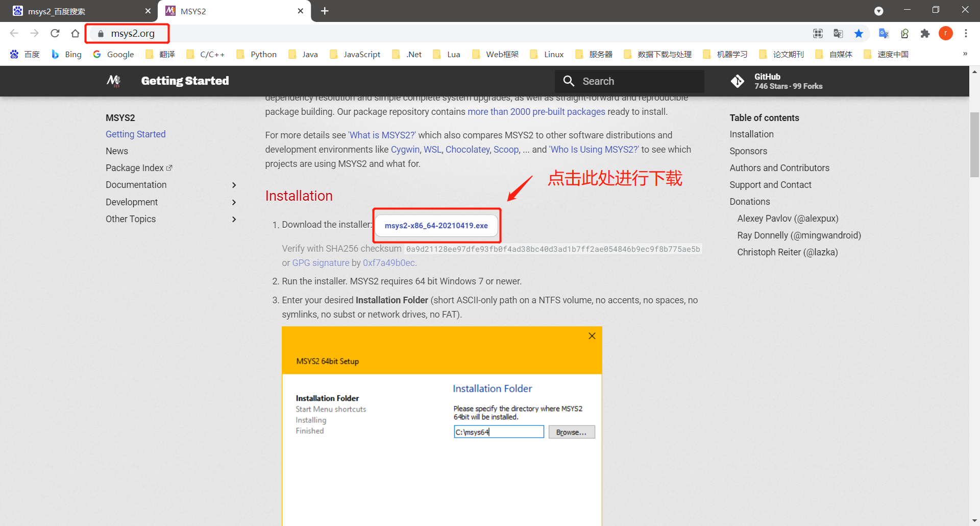Viewport: 980px width, 526px height.
Task: Open the 百度 bookmark
Action: (x=24, y=54)
